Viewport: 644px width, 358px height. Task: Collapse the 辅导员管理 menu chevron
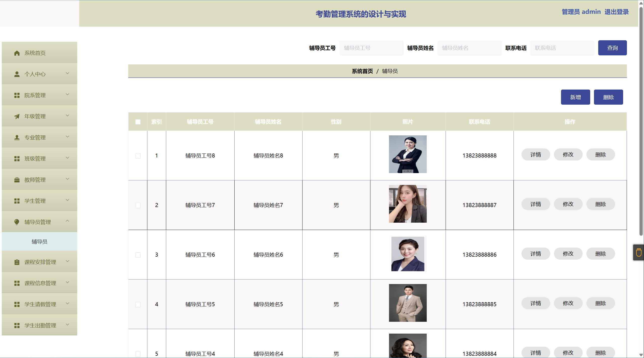coord(67,221)
